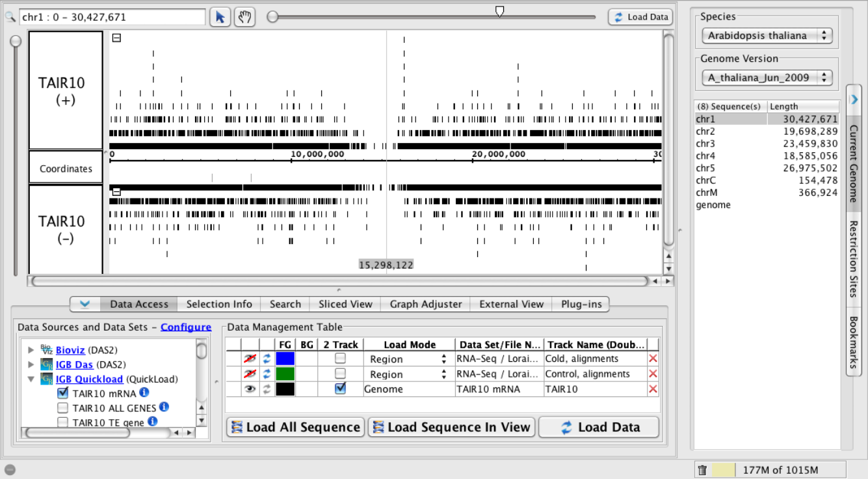
Task: Open the Plug-ins tab
Action: click(581, 304)
